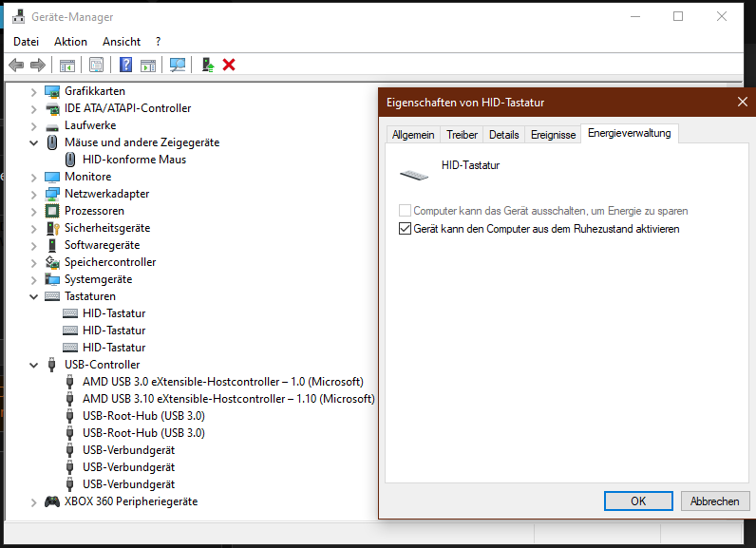Click the blue Help question-mark toolbar icon
756x548 pixels.
[x=125, y=65]
